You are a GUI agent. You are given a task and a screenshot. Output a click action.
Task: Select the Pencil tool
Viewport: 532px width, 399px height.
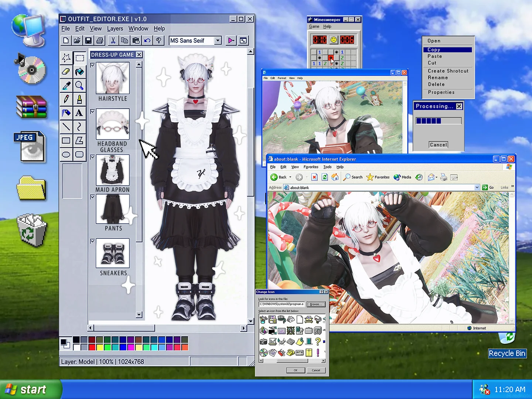(x=66, y=99)
